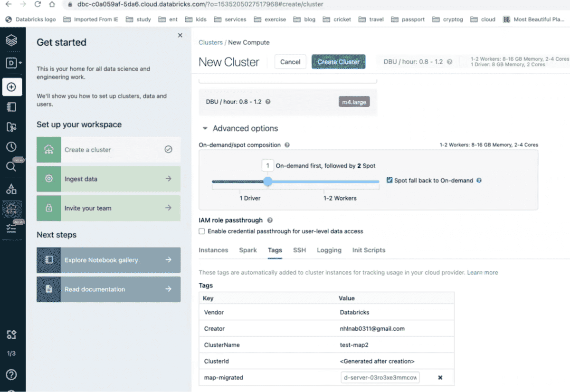This screenshot has height=392, width=570.
Task: Click the map-migrated tag value field
Action: 380,377
